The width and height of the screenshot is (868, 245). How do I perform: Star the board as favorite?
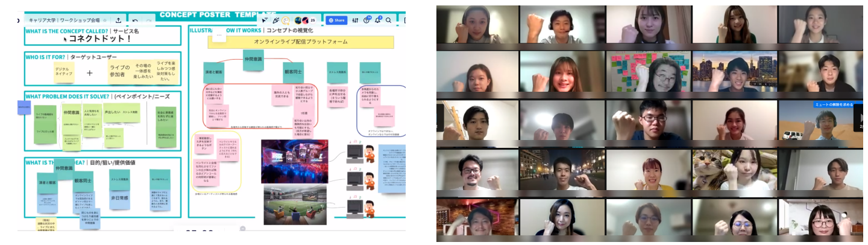pos(105,21)
